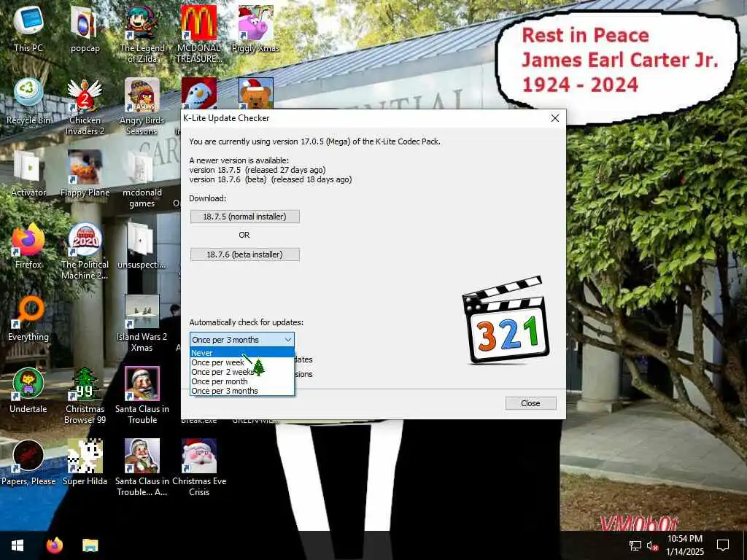Select The Political Machine 2020 icon
Viewport: 747px width, 560px height.
click(85, 250)
